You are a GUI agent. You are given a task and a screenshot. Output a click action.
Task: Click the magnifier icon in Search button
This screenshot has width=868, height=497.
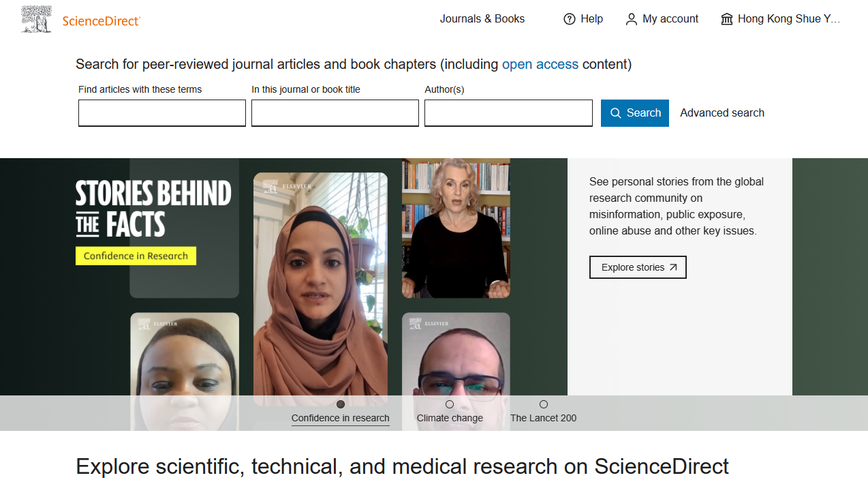[x=616, y=113]
